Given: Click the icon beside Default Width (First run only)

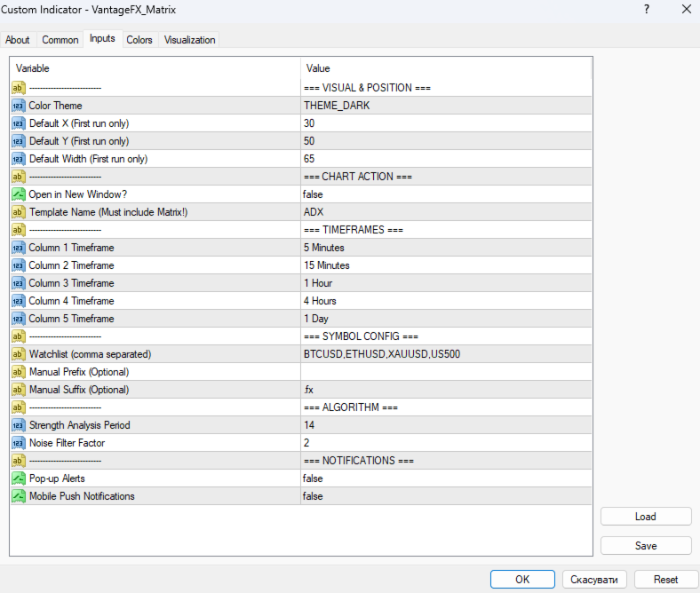Looking at the screenshot, I should [19, 159].
